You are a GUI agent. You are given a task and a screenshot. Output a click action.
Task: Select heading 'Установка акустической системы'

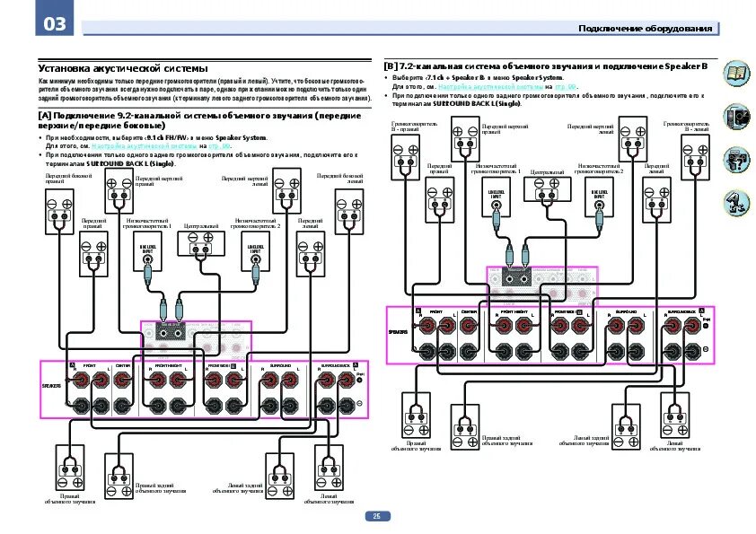pos(123,68)
